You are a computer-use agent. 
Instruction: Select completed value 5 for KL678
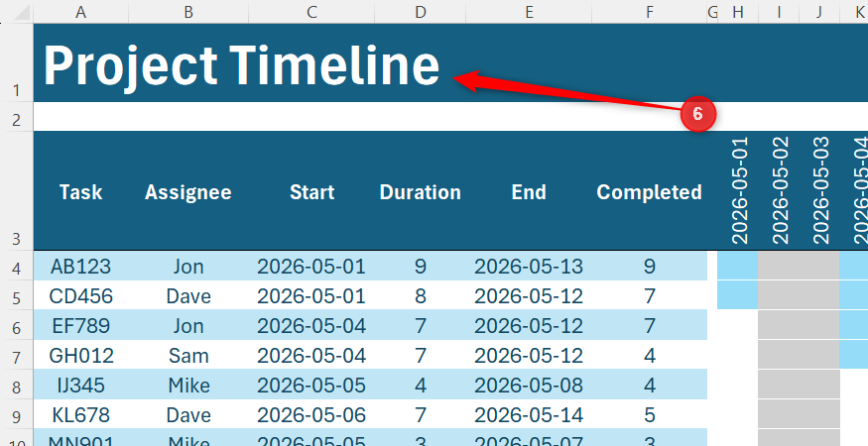coord(650,414)
